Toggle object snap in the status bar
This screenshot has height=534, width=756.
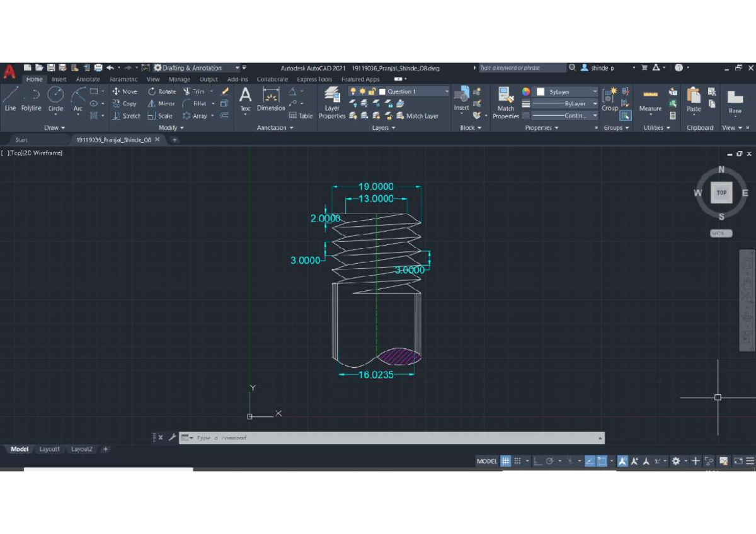tap(602, 461)
